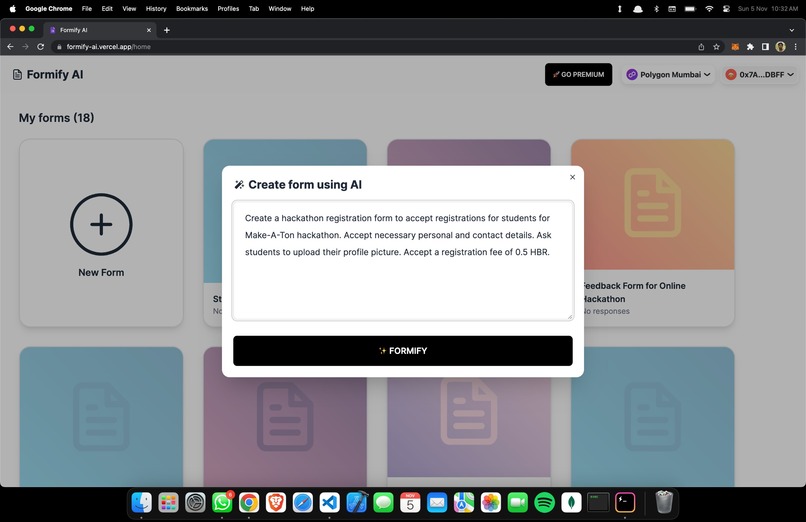Open the View menu
The height and width of the screenshot is (522, 806).
(129, 9)
